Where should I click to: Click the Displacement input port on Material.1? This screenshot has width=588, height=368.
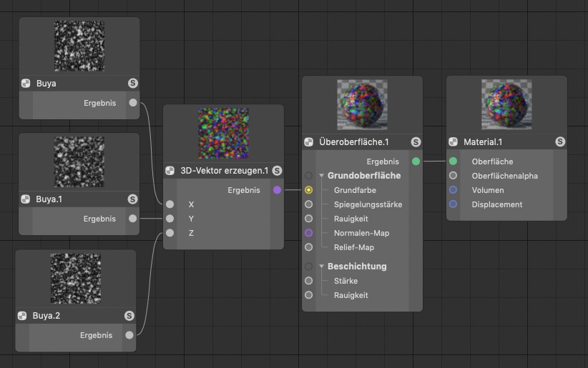point(453,204)
